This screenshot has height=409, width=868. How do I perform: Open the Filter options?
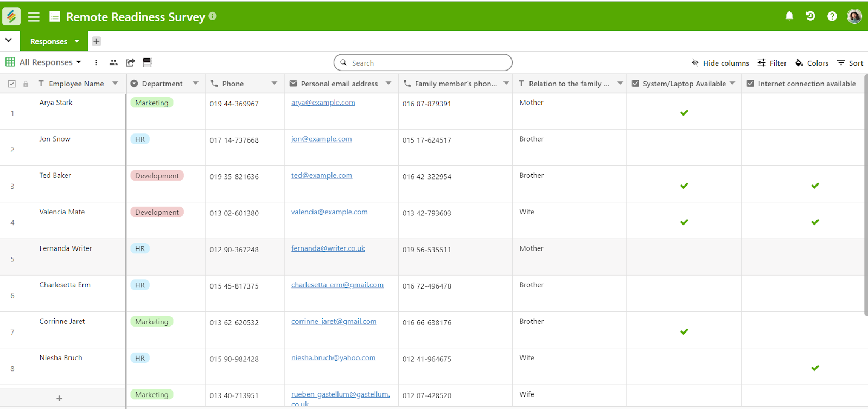[772, 63]
